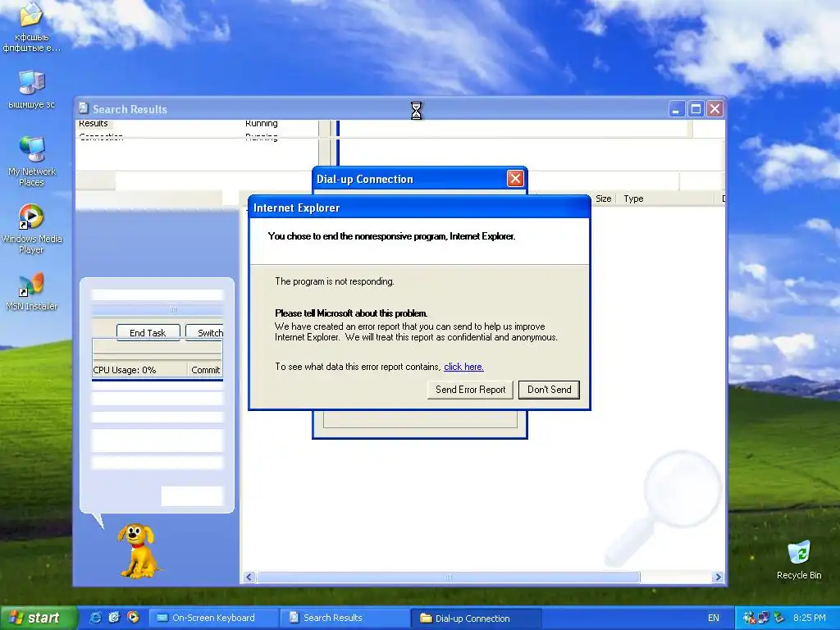Viewport: 840px width, 630px height.
Task: Click the Send Error Report button
Action: point(470,390)
